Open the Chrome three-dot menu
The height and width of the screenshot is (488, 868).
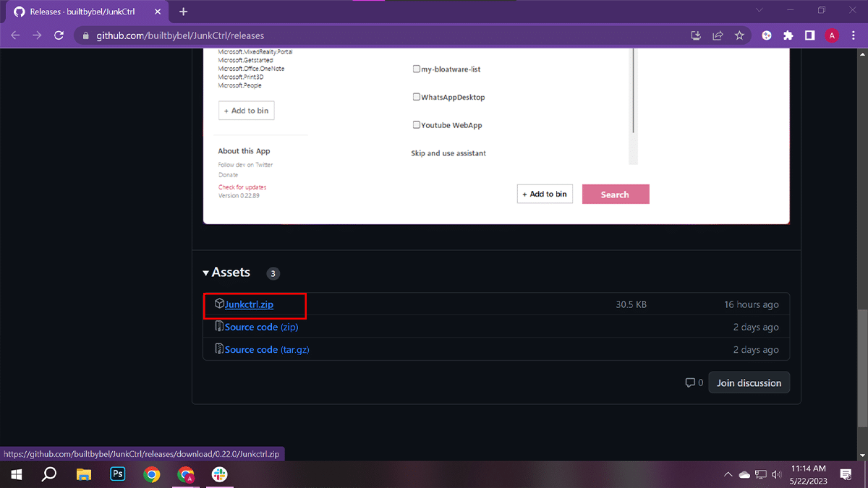(x=854, y=35)
